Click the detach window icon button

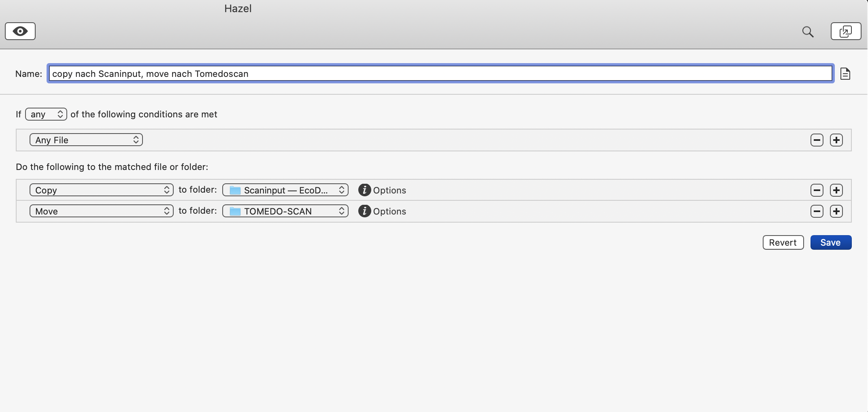coord(846,31)
